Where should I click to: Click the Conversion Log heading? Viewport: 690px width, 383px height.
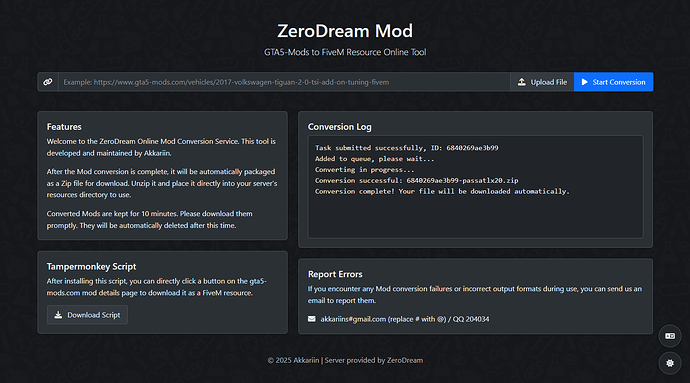tap(340, 127)
